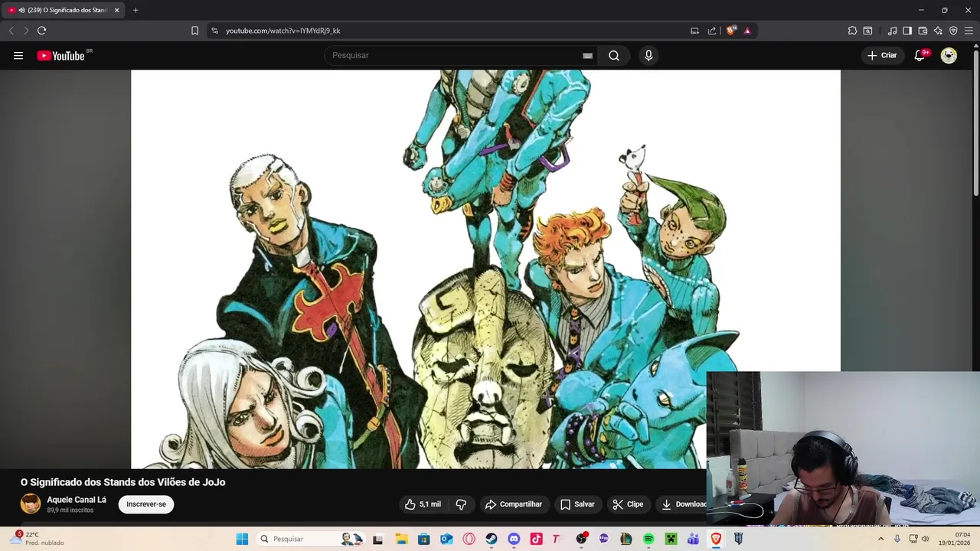Open TikTok from the taskbar
The height and width of the screenshot is (551, 980).
tap(536, 539)
